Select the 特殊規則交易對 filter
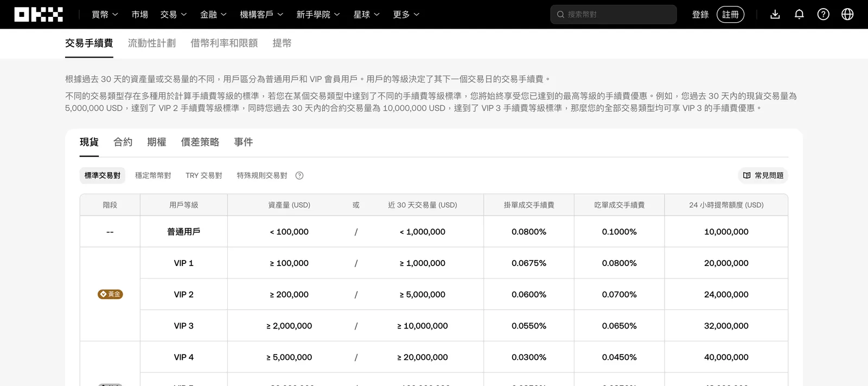The height and width of the screenshot is (386, 868). pyautogui.click(x=262, y=175)
